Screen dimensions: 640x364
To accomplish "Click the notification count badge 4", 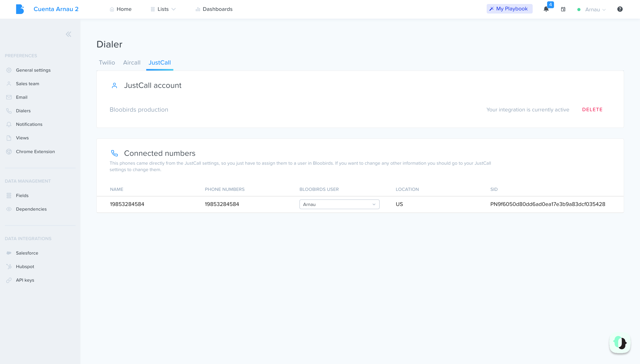I will pyautogui.click(x=550, y=4).
